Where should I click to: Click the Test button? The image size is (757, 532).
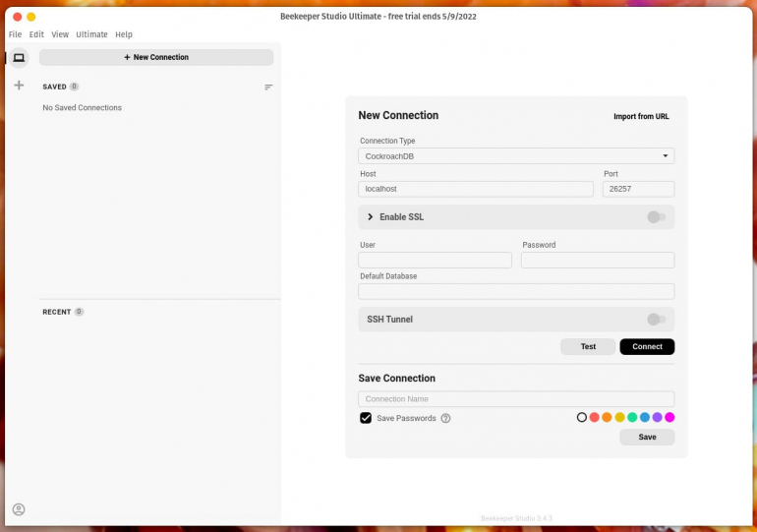tap(588, 346)
